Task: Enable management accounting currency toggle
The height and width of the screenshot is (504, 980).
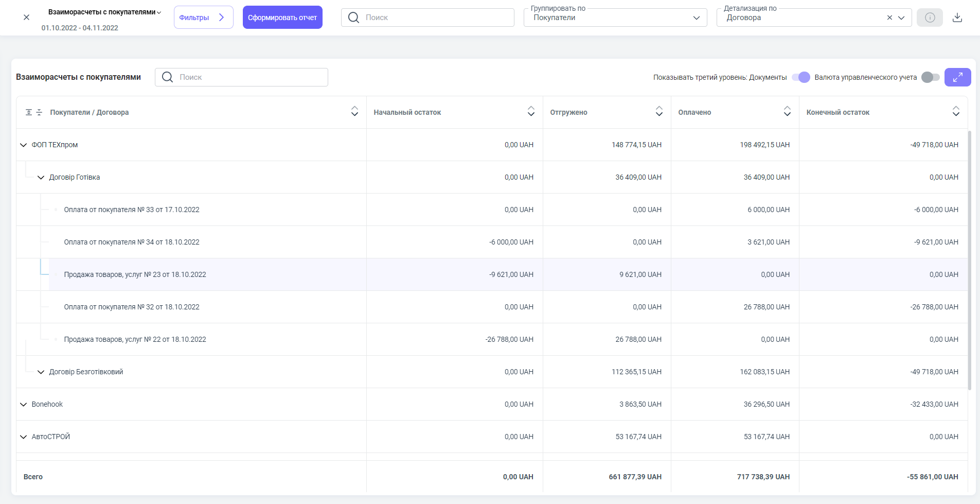Action: [x=930, y=77]
